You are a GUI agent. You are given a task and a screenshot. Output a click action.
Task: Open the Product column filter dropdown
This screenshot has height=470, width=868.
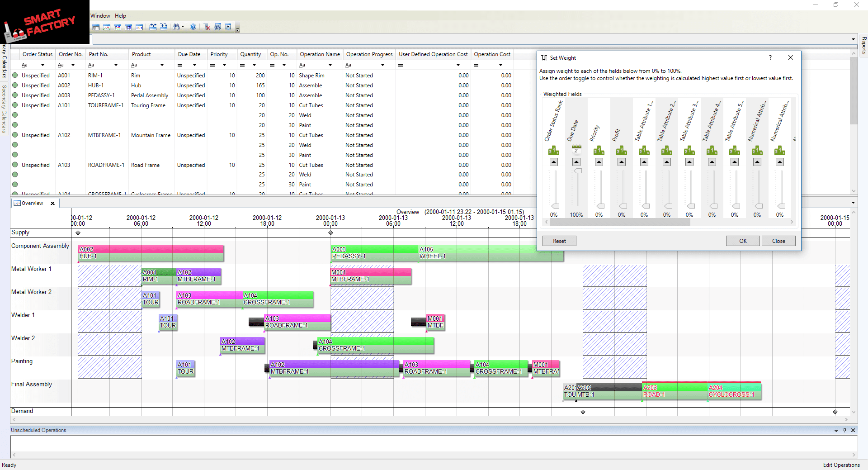click(x=162, y=65)
